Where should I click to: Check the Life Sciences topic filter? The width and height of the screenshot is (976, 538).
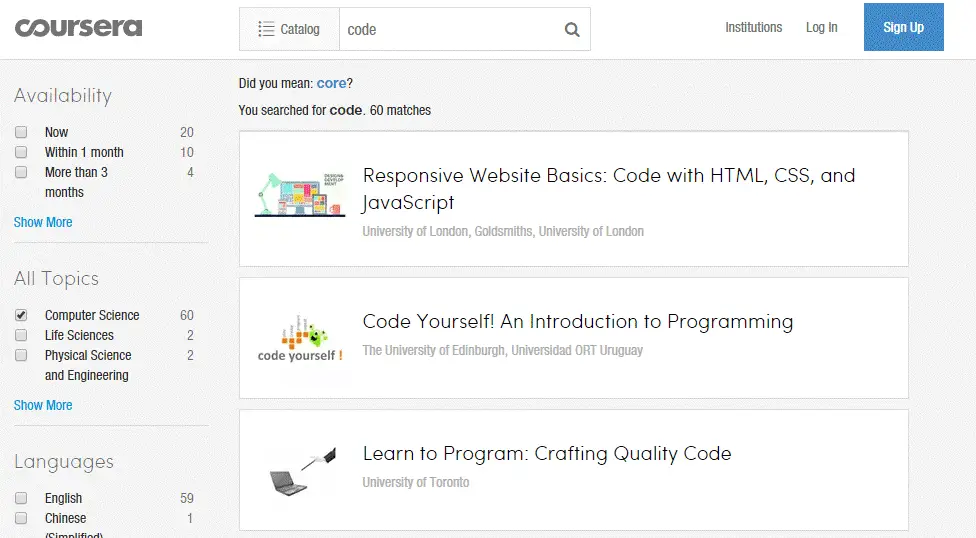pyautogui.click(x=21, y=335)
